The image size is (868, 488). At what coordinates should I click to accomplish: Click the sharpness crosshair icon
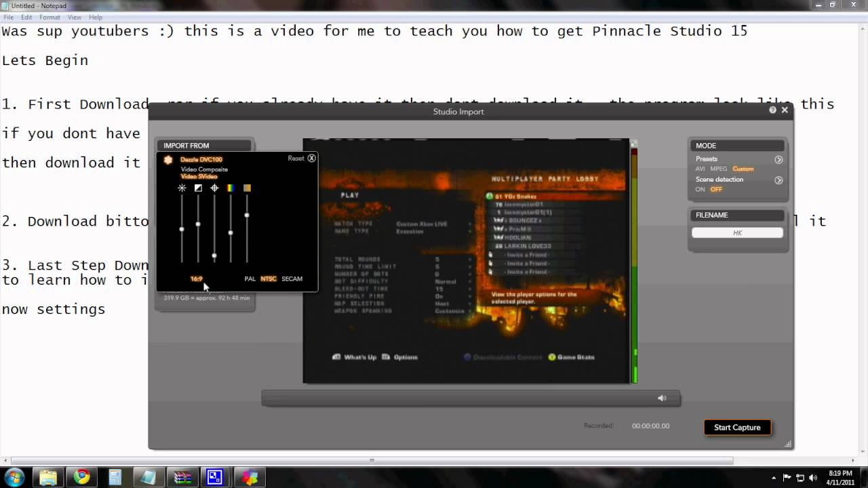pos(214,188)
